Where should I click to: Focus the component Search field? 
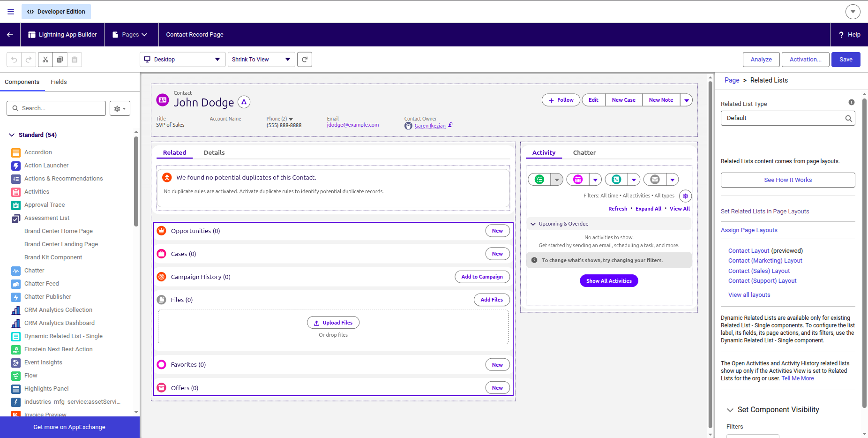pyautogui.click(x=56, y=108)
